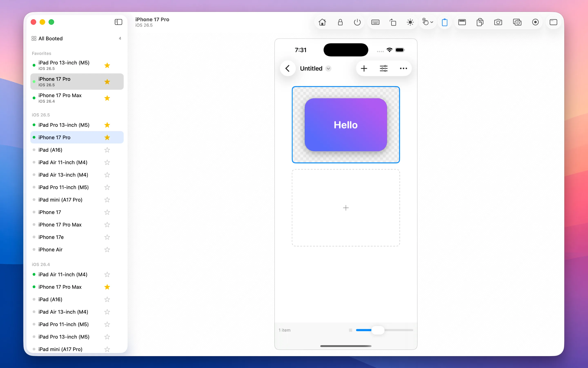
Task: Toggle star for iPad (A16) under iOS 26.5
Action: [x=107, y=150]
